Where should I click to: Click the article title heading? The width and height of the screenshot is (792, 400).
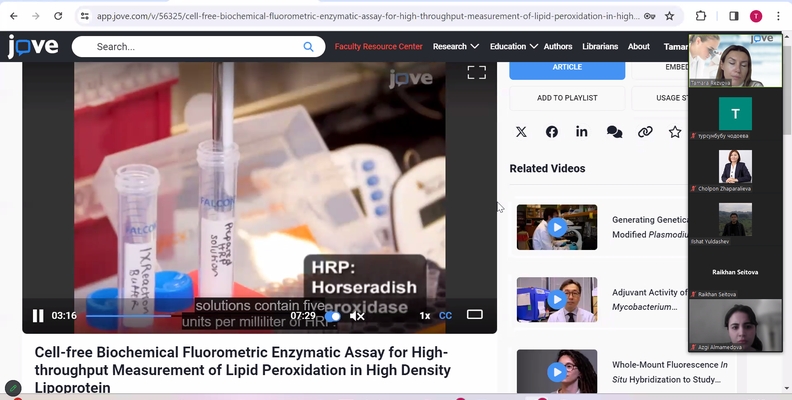[242, 370]
